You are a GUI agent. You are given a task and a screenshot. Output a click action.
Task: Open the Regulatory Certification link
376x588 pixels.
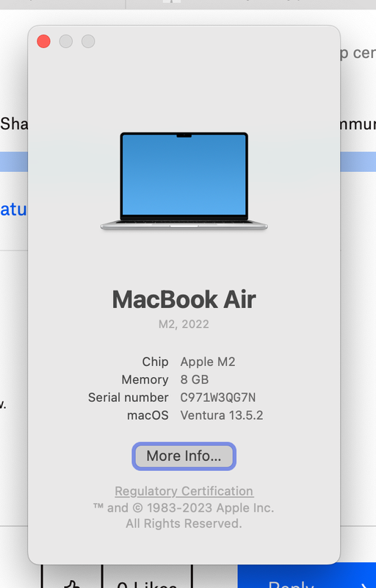(184, 491)
